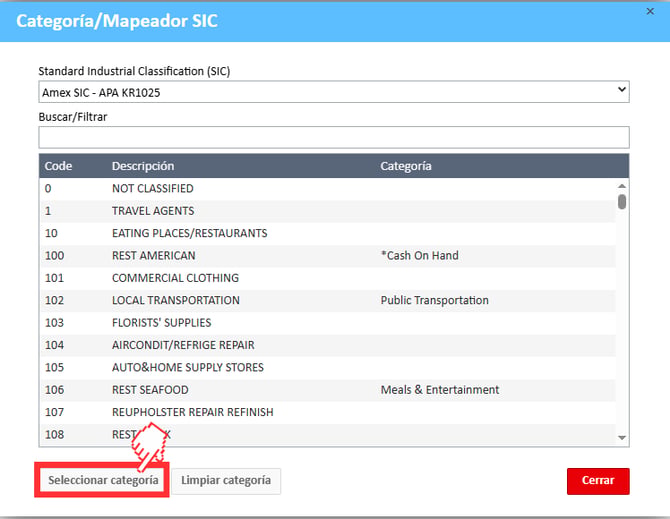Click the *Cash On Hand category cell
Viewport: 670px width, 519px height.
point(420,255)
